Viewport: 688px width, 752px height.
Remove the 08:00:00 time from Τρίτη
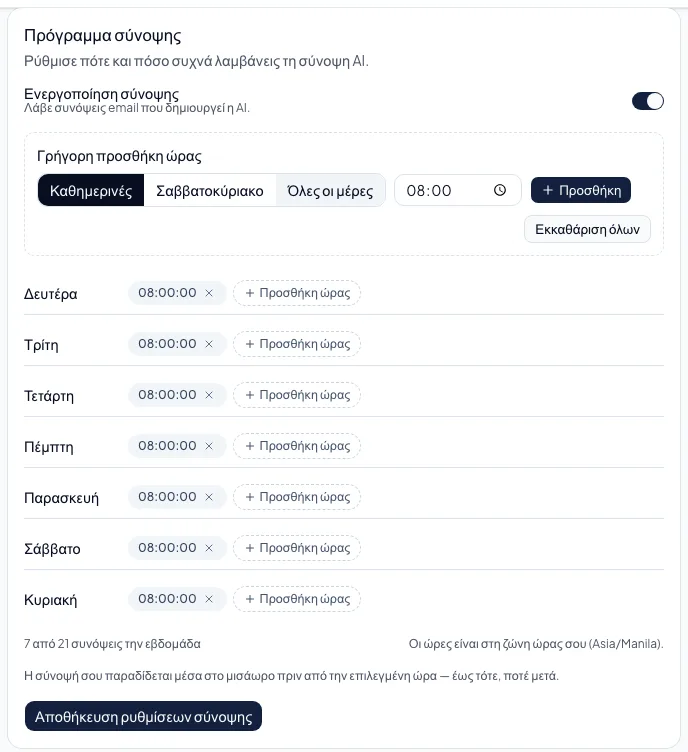tap(209, 344)
